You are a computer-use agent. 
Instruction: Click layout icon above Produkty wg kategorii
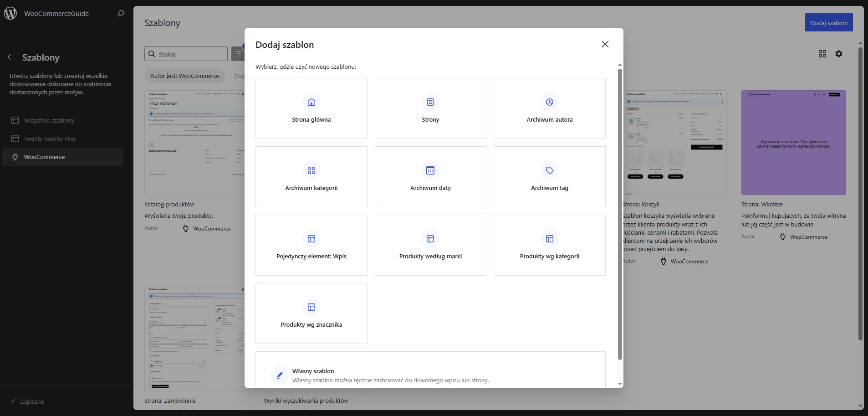tap(550, 239)
